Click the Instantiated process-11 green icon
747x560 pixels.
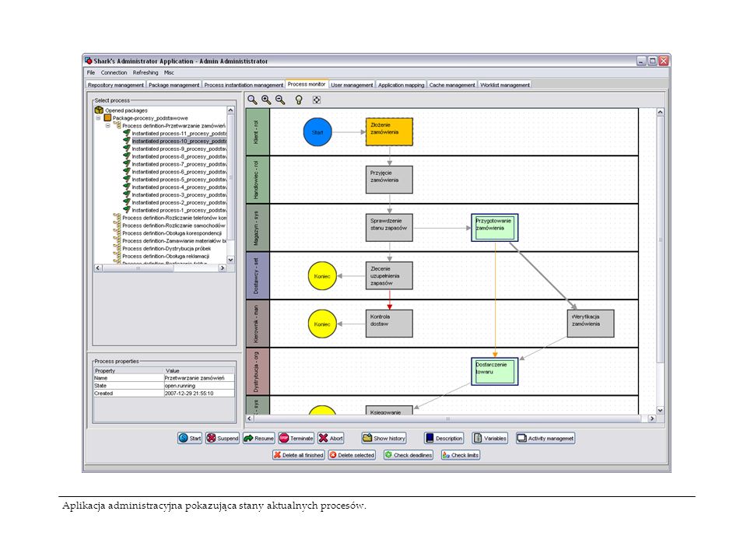point(127,133)
